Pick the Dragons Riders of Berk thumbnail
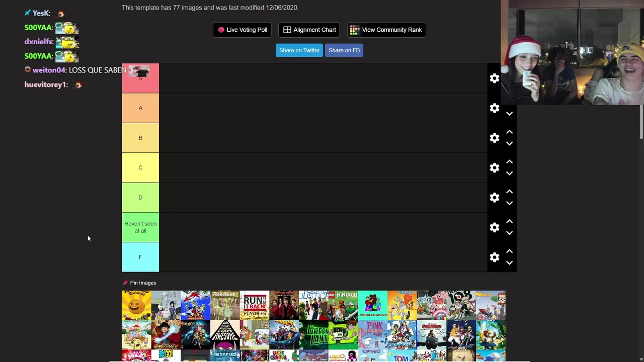This screenshot has width=644, height=362. [x=432, y=335]
